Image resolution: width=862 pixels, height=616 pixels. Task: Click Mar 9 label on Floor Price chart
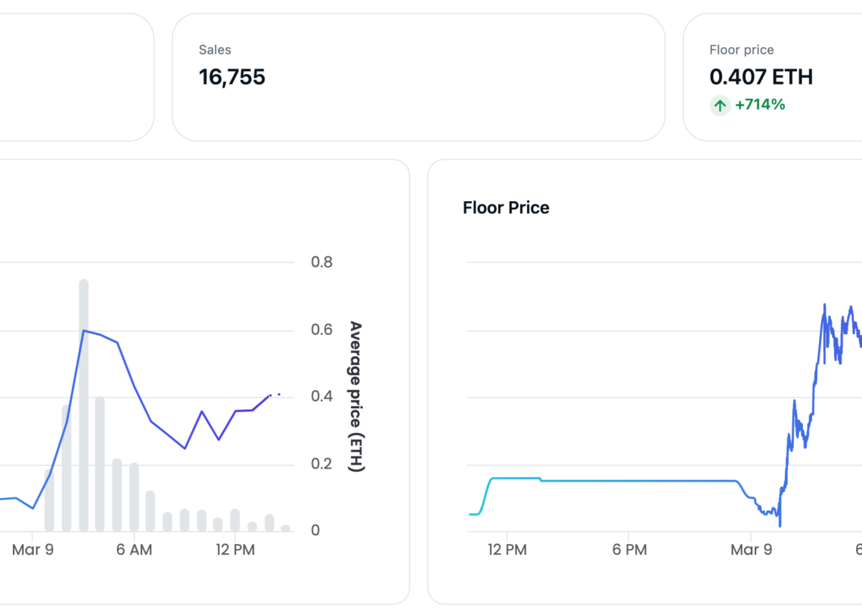pos(751,550)
